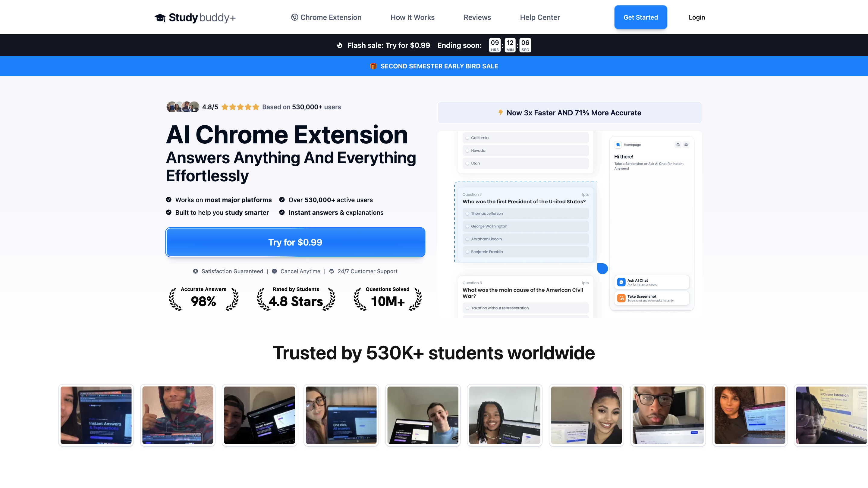Click the Studybuddy+ graduation cap logo
The height and width of the screenshot is (488, 868).
[160, 17]
